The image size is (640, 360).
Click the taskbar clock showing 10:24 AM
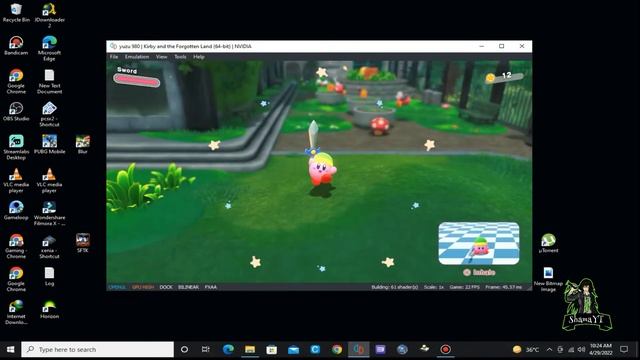click(601, 349)
